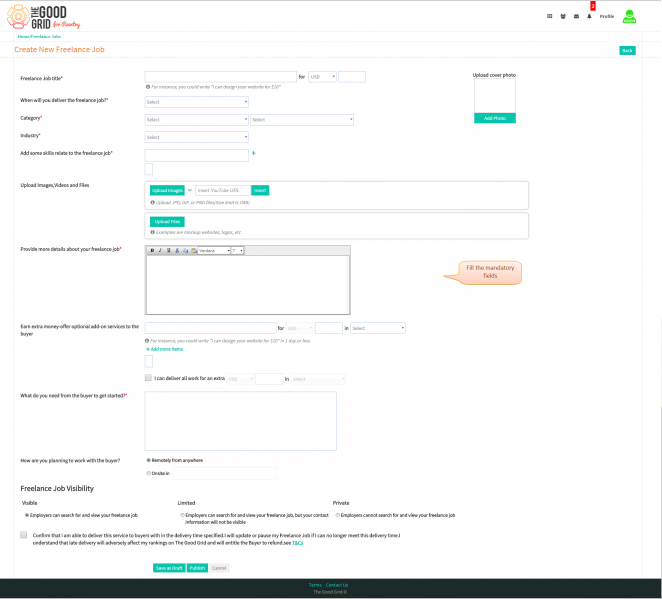Open the USD currency dropdown beside job title
The height and width of the screenshot is (599, 662).
(323, 77)
